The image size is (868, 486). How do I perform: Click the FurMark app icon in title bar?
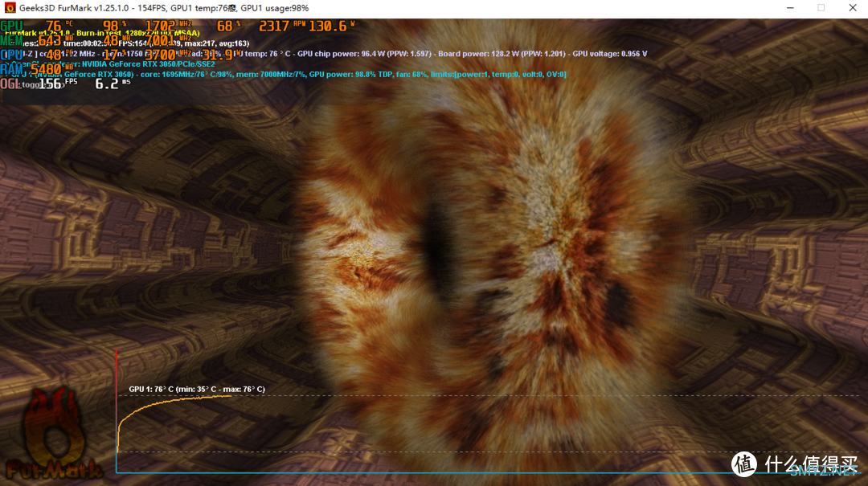(x=10, y=8)
